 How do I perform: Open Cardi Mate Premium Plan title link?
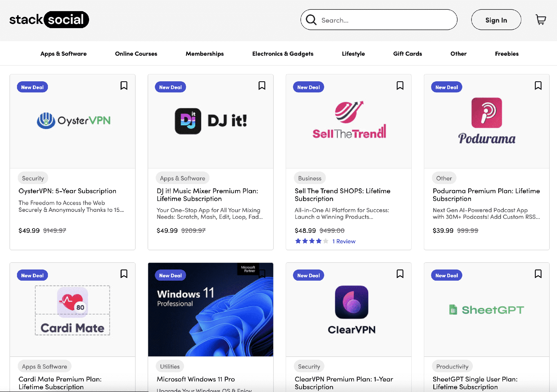click(60, 383)
